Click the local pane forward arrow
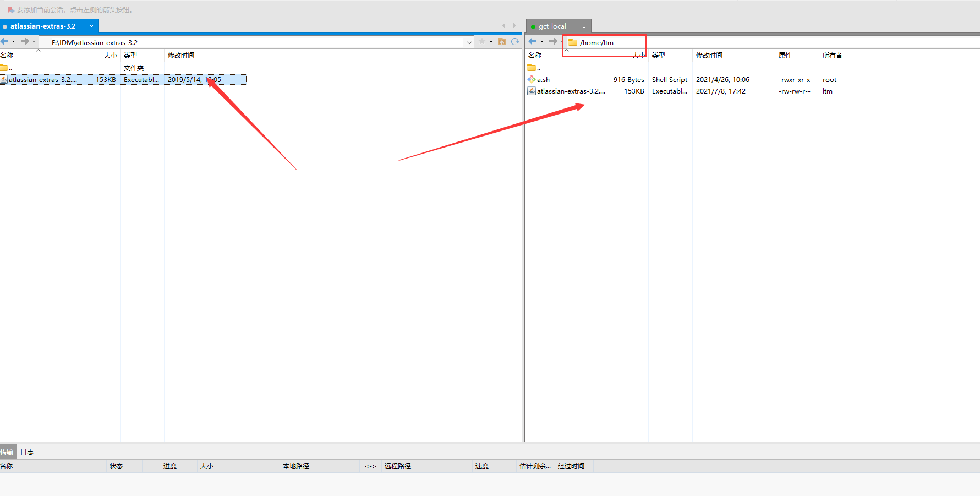Viewport: 980px width, 496px height. pyautogui.click(x=25, y=42)
